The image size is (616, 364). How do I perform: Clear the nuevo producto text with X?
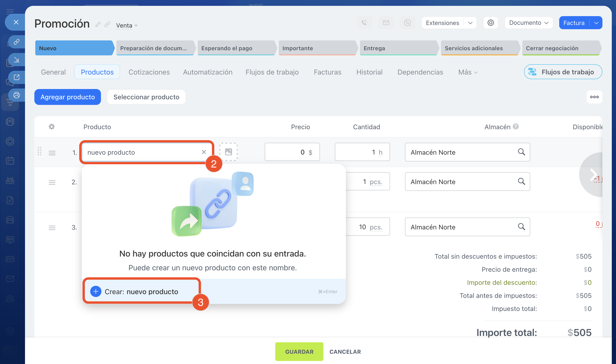[x=204, y=152]
